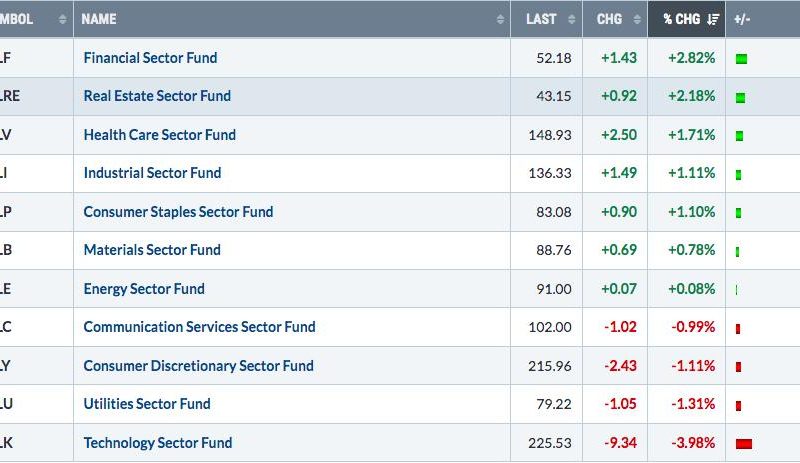Open Utilities Sector Fund link

[147, 404]
